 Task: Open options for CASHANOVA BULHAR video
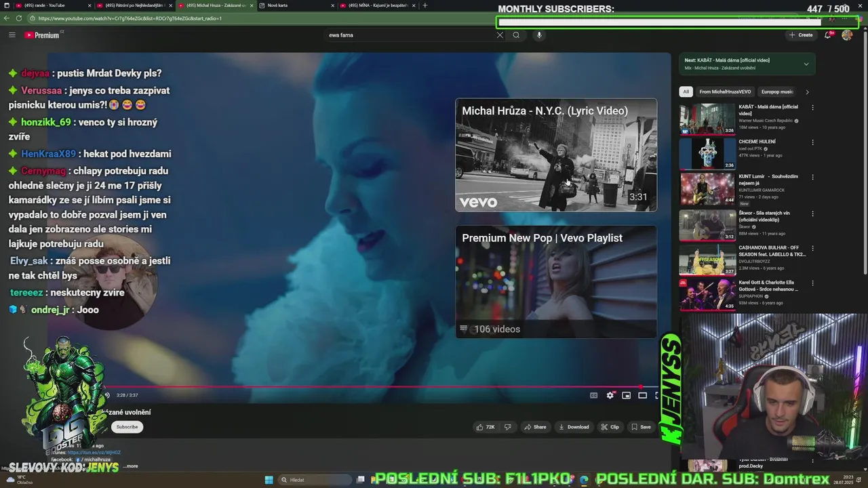812,248
